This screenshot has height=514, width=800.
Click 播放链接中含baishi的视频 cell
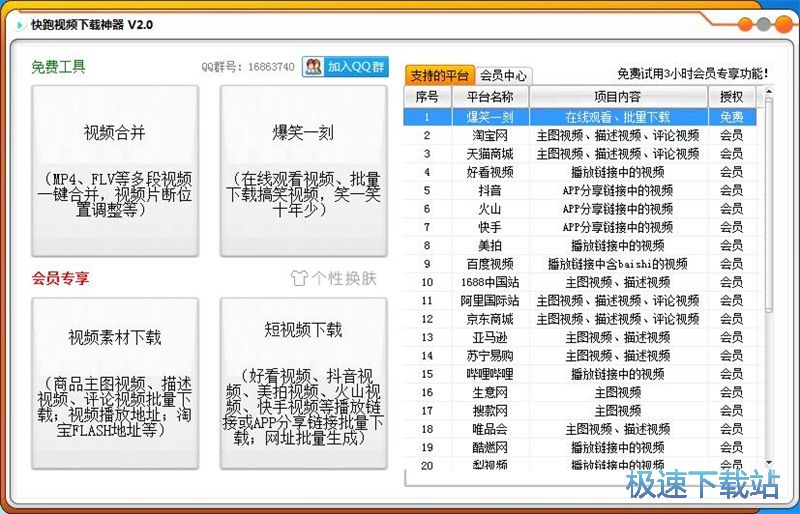pyautogui.click(x=618, y=264)
